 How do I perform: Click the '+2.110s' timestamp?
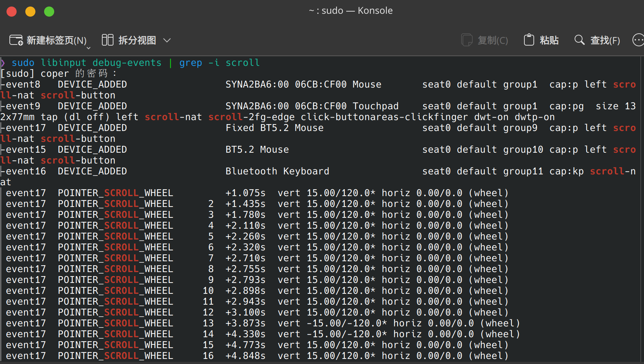(246, 225)
